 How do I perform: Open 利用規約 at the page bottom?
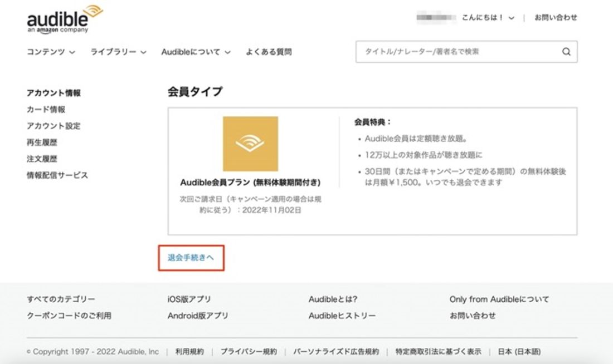189,352
